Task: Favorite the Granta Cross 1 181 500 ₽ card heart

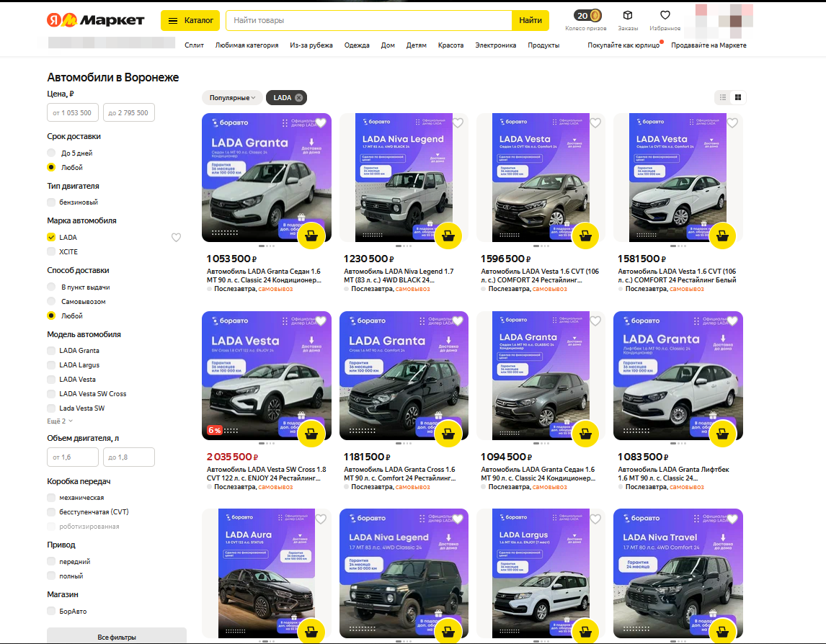Action: pos(458,321)
